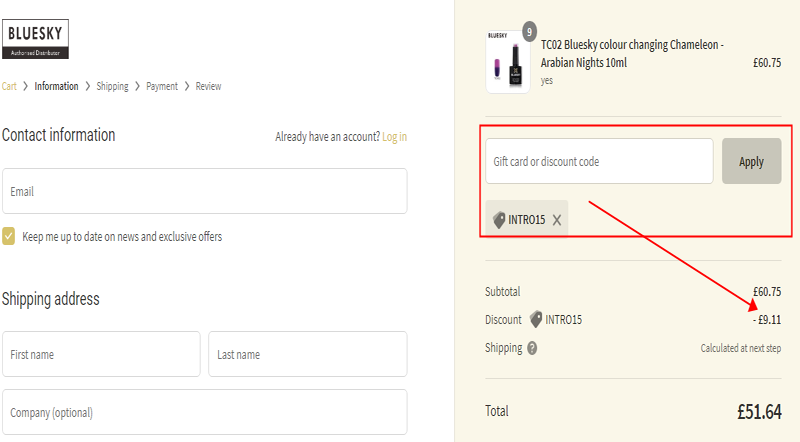Click the tag icon in the INTRO15 chip
Image resolution: width=800 pixels, height=442 pixels.
499,220
